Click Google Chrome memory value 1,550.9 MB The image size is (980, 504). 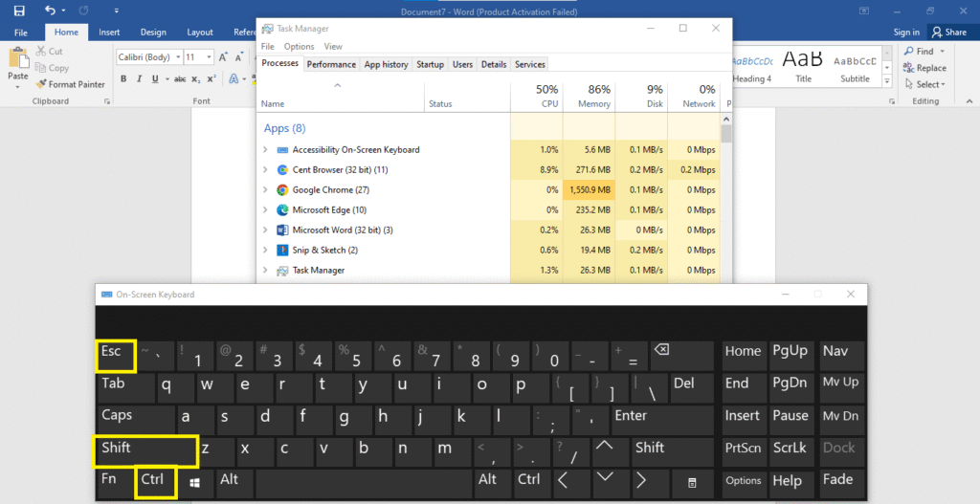[x=589, y=190]
